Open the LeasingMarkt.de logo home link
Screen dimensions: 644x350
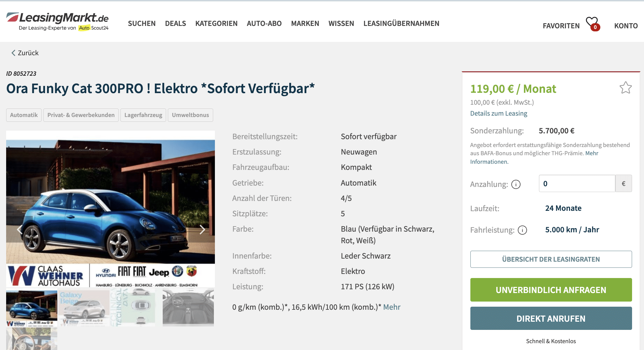(57, 21)
